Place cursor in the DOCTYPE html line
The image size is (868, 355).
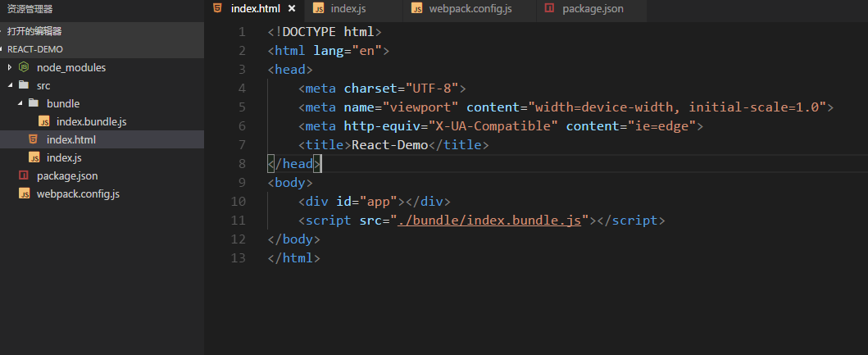point(325,32)
